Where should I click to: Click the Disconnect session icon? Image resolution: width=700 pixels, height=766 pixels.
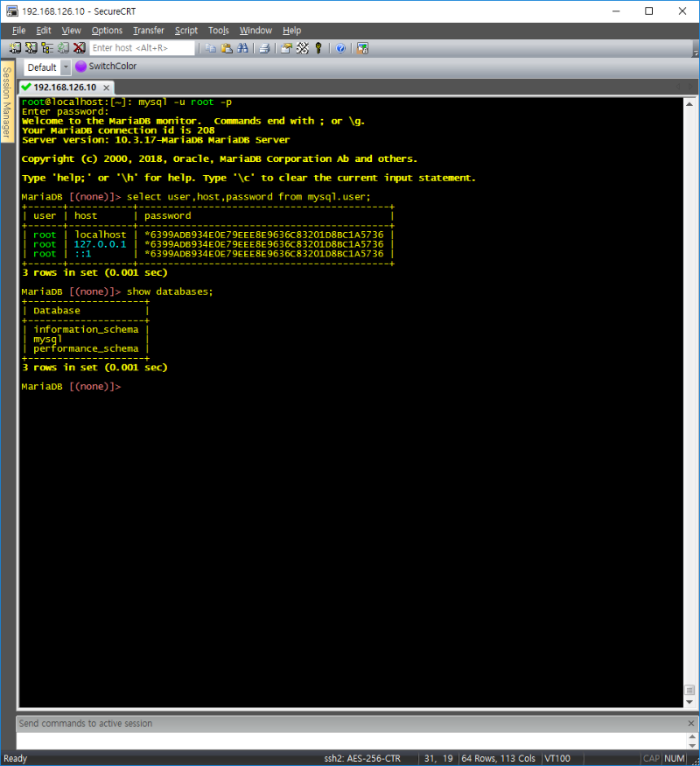pos(80,48)
